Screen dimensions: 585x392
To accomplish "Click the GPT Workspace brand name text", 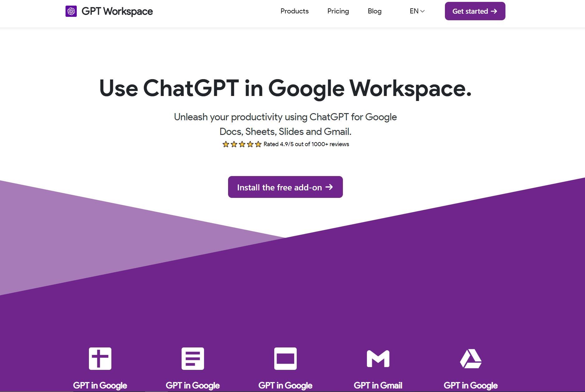I will (x=117, y=12).
